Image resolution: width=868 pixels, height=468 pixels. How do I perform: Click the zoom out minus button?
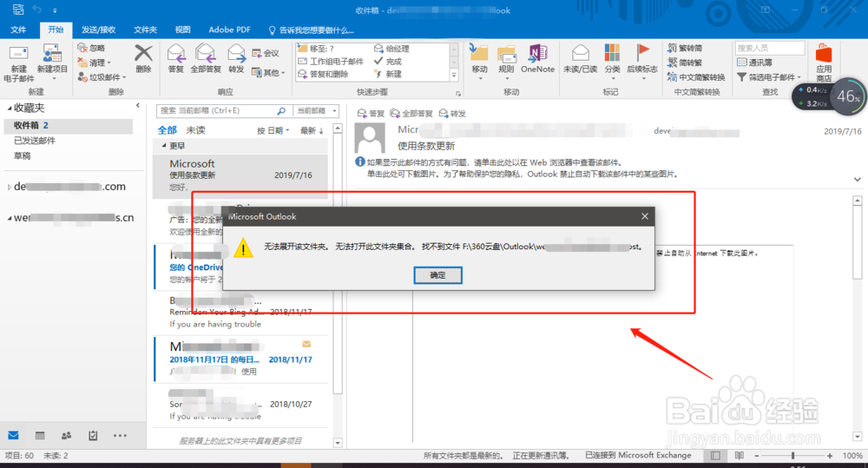click(x=757, y=455)
